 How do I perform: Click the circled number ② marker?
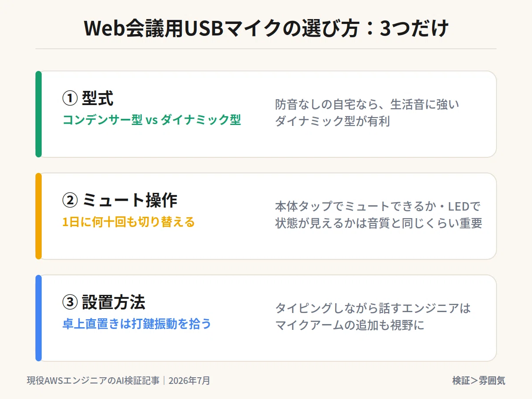(70, 201)
